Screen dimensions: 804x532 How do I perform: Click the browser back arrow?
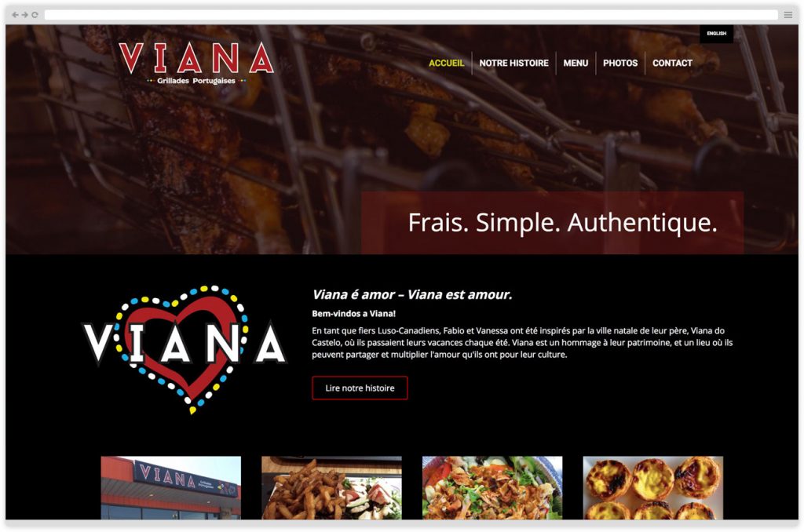(x=15, y=15)
